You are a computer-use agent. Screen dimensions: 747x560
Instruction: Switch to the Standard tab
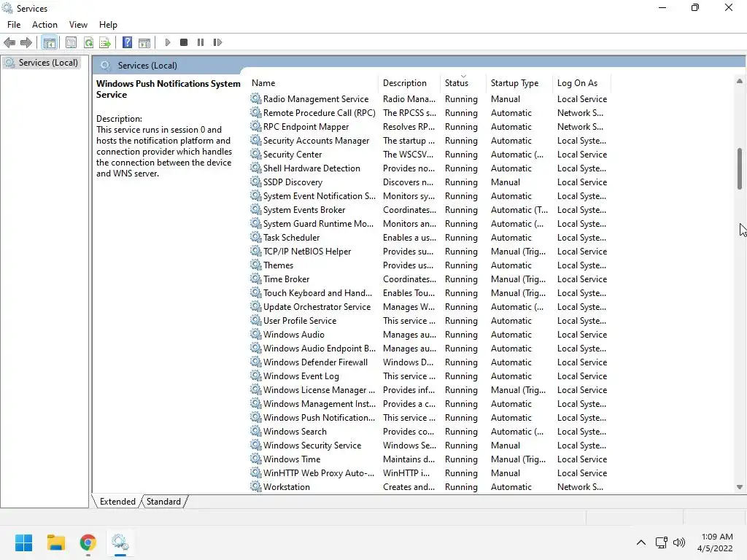[163, 502]
